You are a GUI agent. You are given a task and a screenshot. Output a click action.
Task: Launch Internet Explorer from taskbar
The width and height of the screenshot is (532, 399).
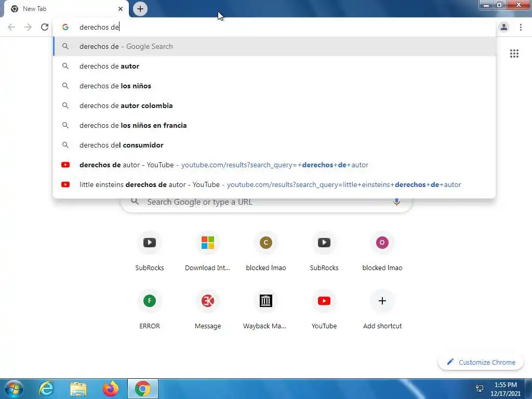tap(46, 389)
